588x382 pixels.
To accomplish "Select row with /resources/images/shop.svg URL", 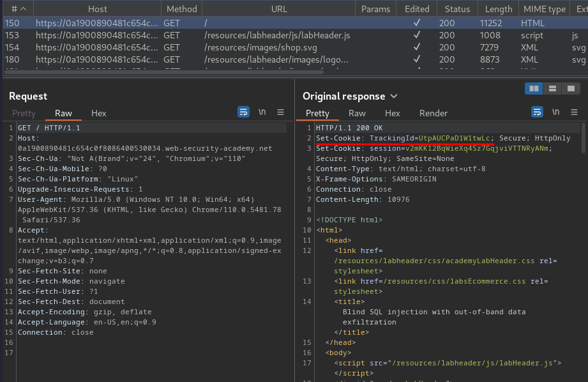I will (295, 47).
